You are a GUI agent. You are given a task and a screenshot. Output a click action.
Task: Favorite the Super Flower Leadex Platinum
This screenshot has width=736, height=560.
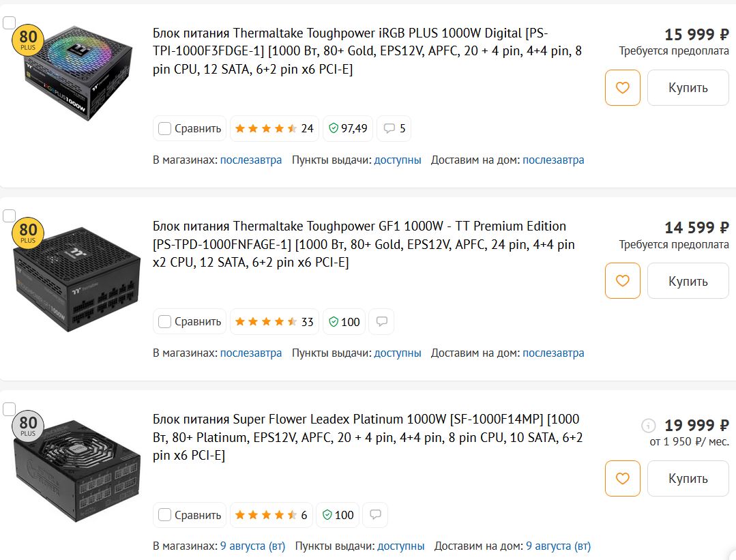click(x=622, y=479)
